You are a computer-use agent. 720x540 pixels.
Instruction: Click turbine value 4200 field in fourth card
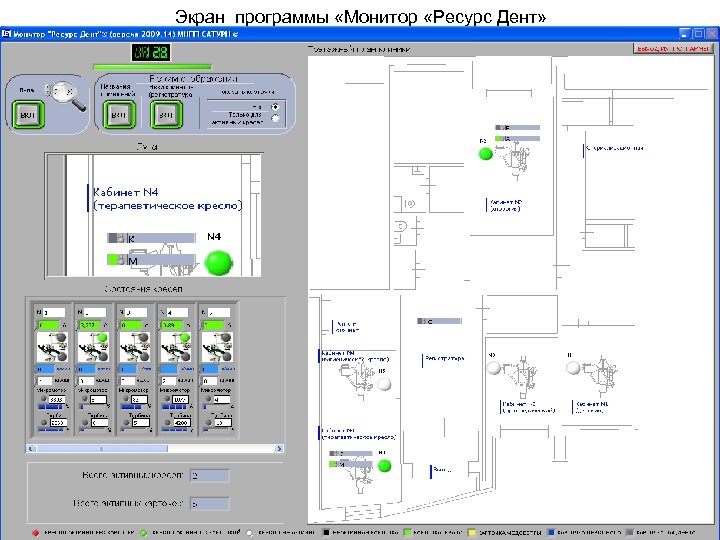point(182,422)
